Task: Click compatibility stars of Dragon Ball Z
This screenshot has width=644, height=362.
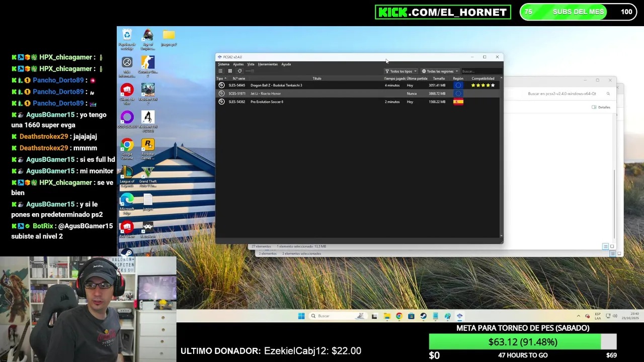Action: (483, 85)
